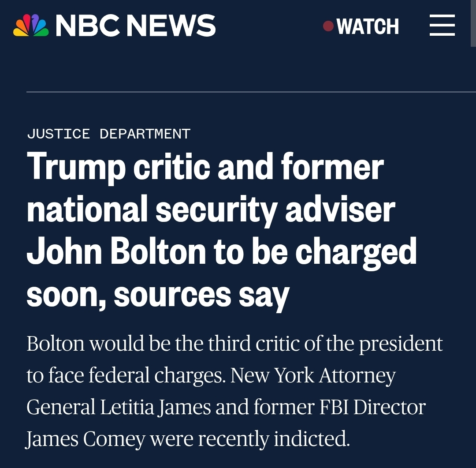The width and height of the screenshot is (476, 468).
Task: Click 'national security adviser' in the headline
Action: click(x=211, y=209)
